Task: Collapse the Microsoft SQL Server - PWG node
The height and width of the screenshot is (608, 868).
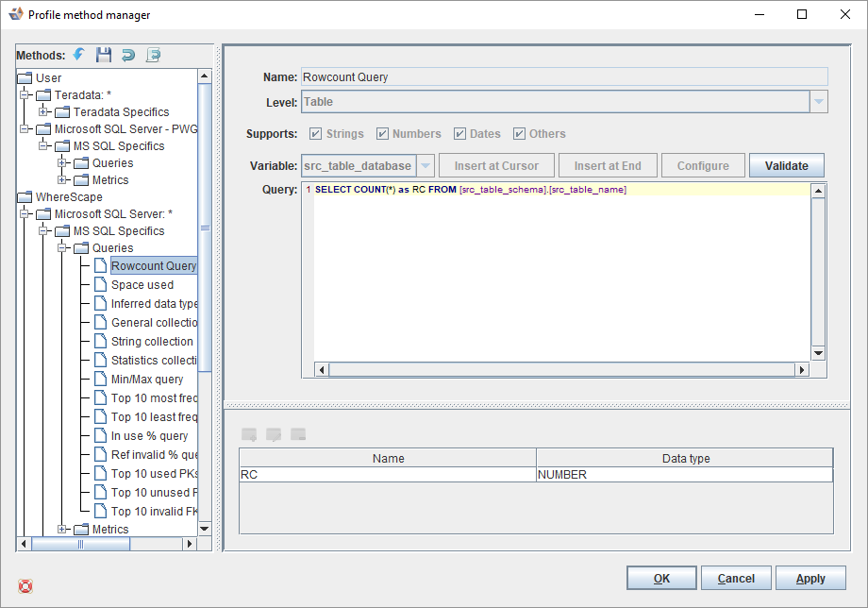Action: (x=25, y=129)
